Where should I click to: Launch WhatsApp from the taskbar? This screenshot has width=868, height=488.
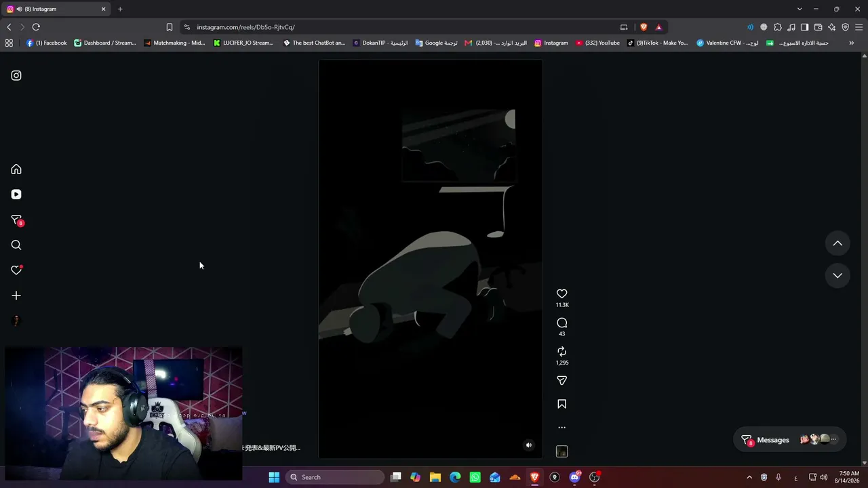point(475,477)
